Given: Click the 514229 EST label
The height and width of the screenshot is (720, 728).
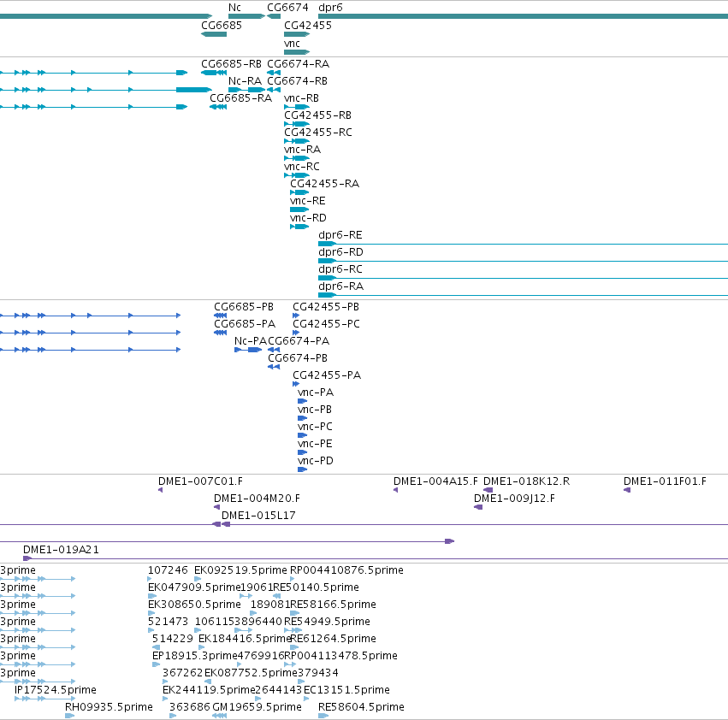Looking at the screenshot, I should [x=172, y=638].
